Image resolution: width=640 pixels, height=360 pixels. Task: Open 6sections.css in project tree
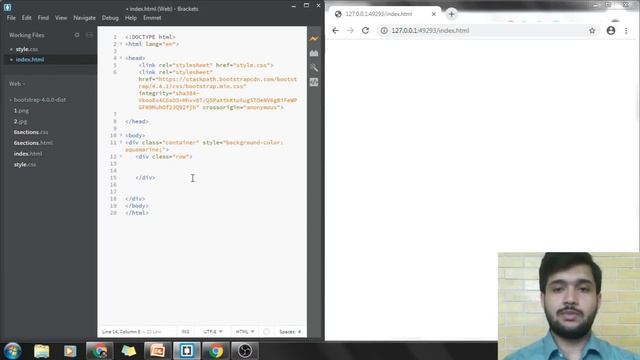31,132
